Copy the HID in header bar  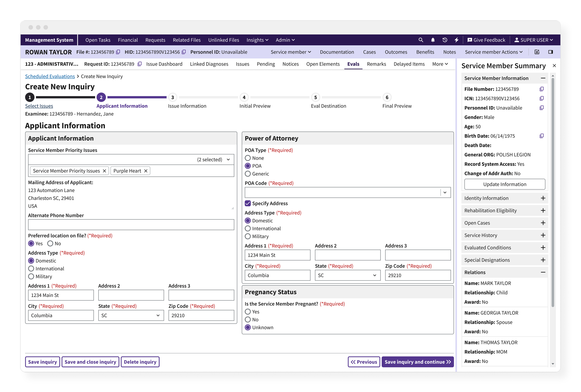click(x=184, y=52)
